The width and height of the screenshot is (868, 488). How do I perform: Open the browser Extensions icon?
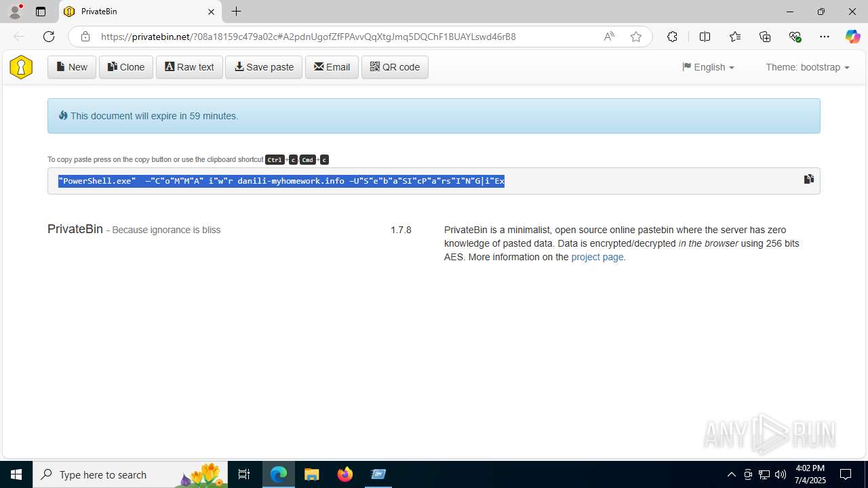[672, 37]
